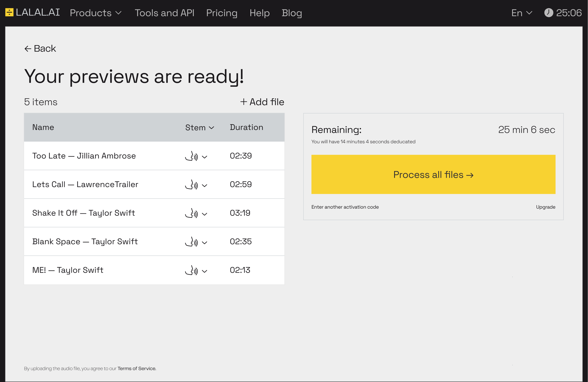Click the vocal stem icon for Blank Space
This screenshot has height=382, width=588.
click(x=191, y=242)
